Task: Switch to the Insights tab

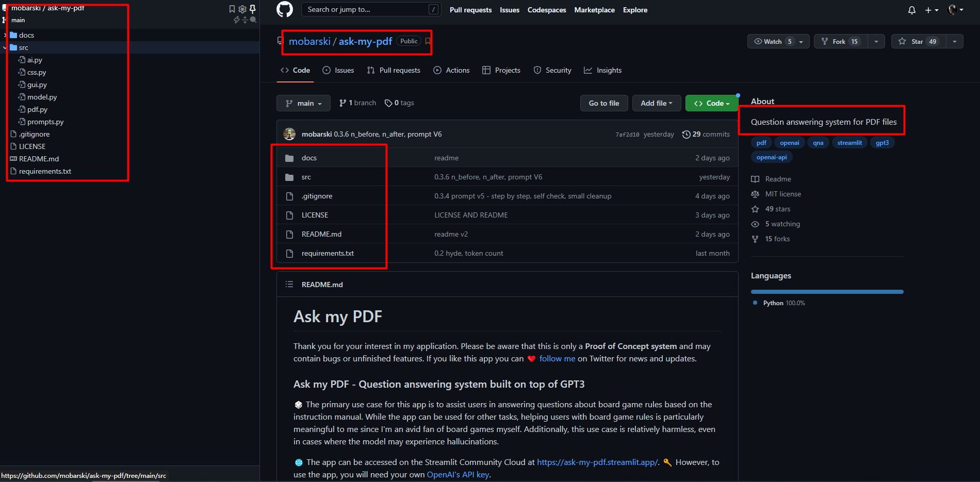Action: [602, 70]
